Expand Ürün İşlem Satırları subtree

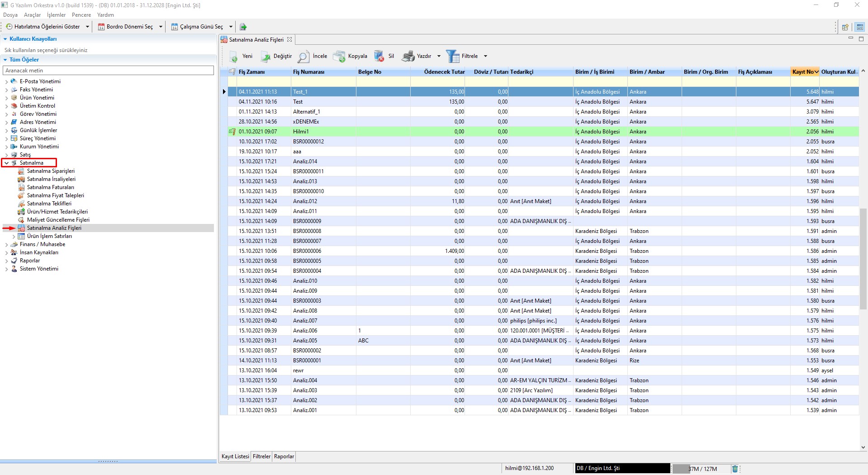point(14,236)
